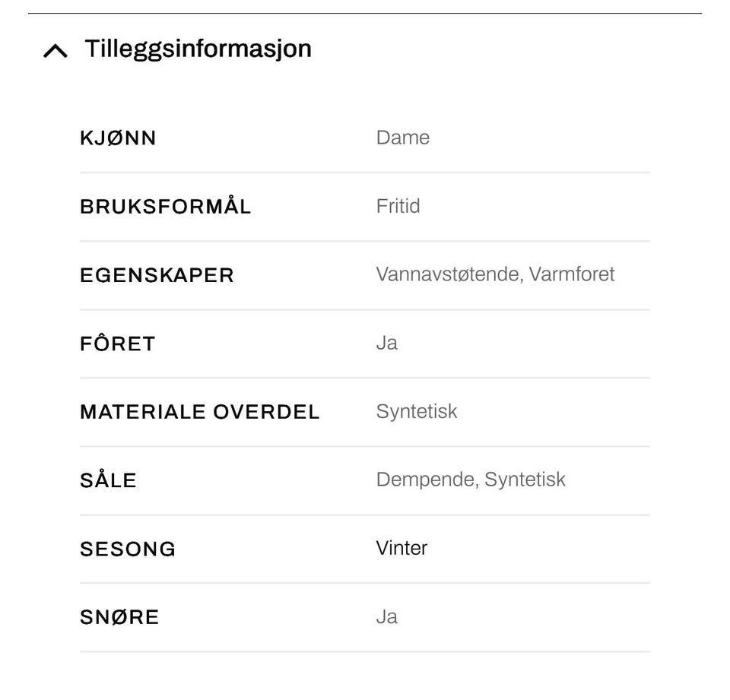Click the Syntetisk value for overdel
This screenshot has height=700, width=730.
(x=417, y=412)
